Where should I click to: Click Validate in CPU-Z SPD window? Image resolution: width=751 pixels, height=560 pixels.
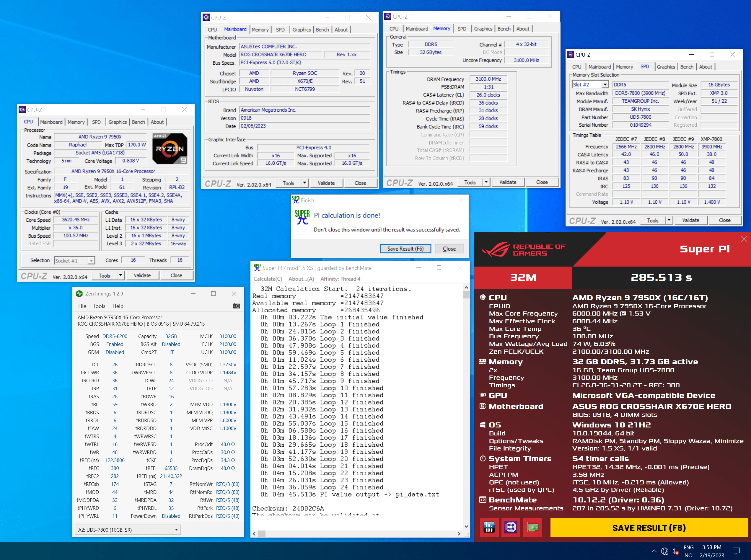coord(690,220)
